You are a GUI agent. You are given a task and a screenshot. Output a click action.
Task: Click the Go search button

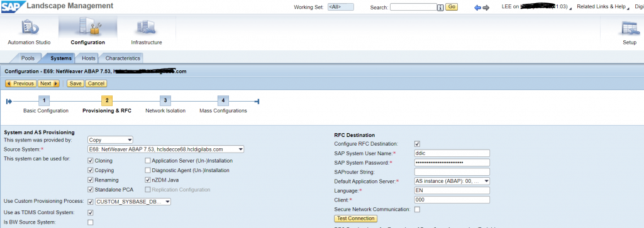(x=452, y=7)
